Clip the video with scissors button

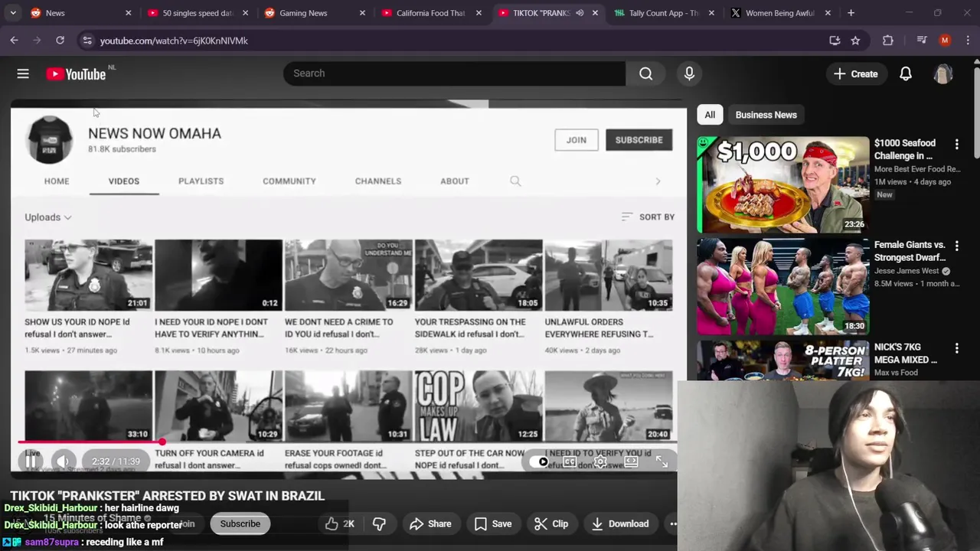click(x=551, y=523)
